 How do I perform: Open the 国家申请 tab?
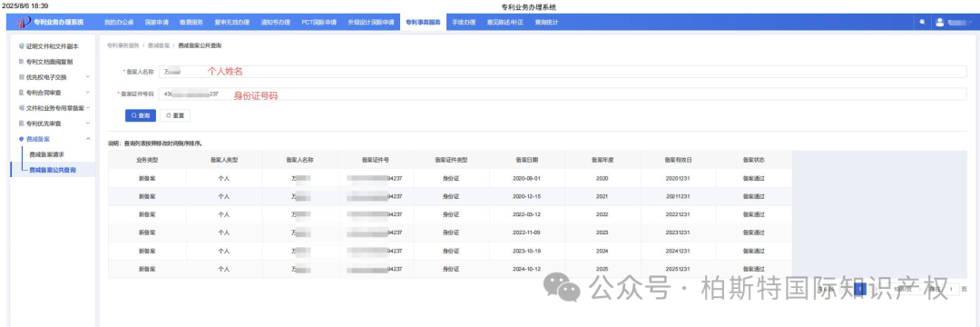[x=157, y=23]
